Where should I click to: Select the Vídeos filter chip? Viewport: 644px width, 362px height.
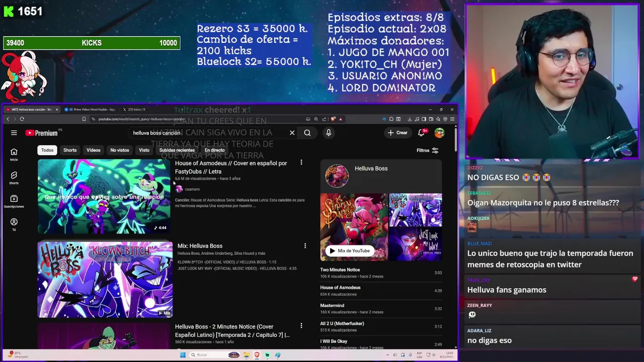(94, 150)
